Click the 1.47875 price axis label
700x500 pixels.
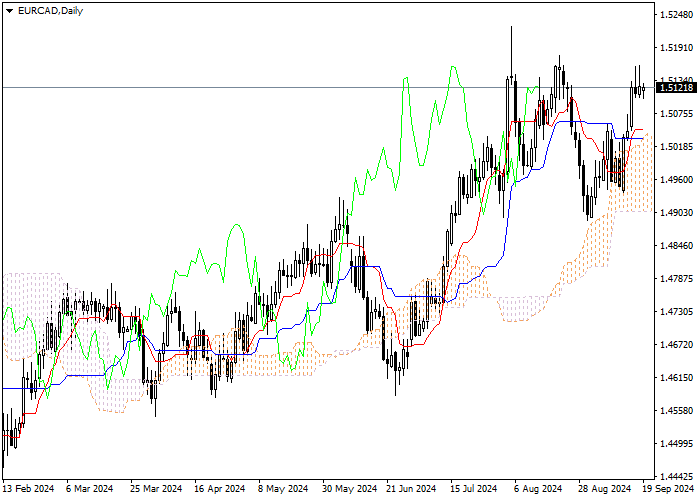point(676,279)
